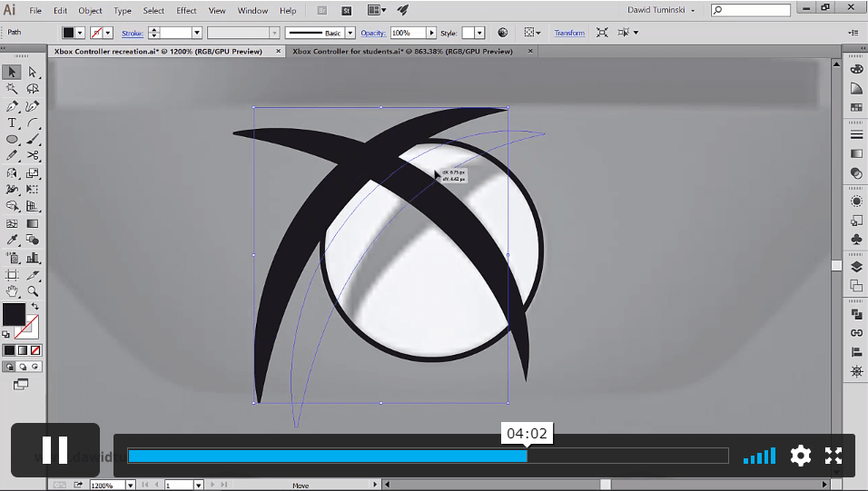This screenshot has height=491, width=868.
Task: Click the black fill color swatch
Action: coord(14,314)
